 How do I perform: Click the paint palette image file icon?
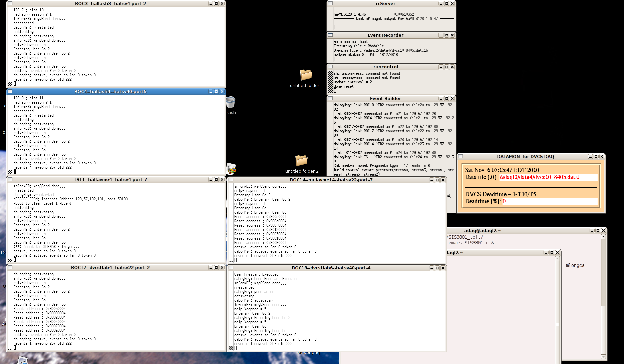pos(231,169)
